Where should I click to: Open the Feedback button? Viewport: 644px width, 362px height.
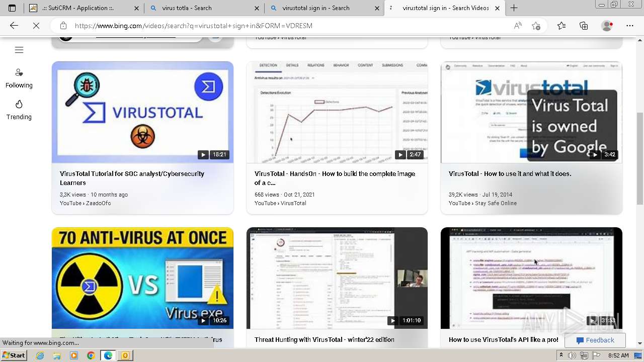pyautogui.click(x=595, y=340)
